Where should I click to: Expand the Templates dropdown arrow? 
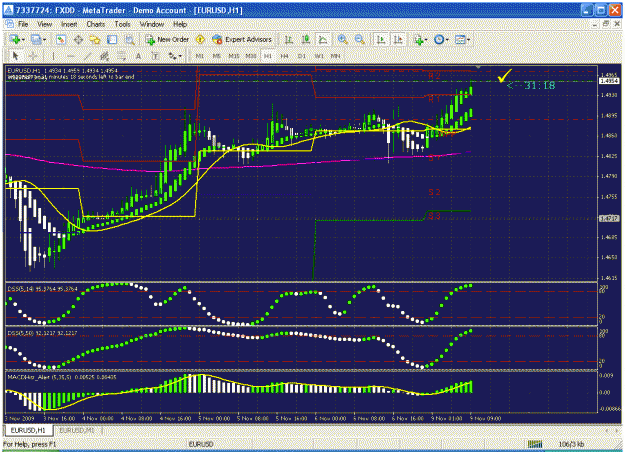click(x=468, y=40)
